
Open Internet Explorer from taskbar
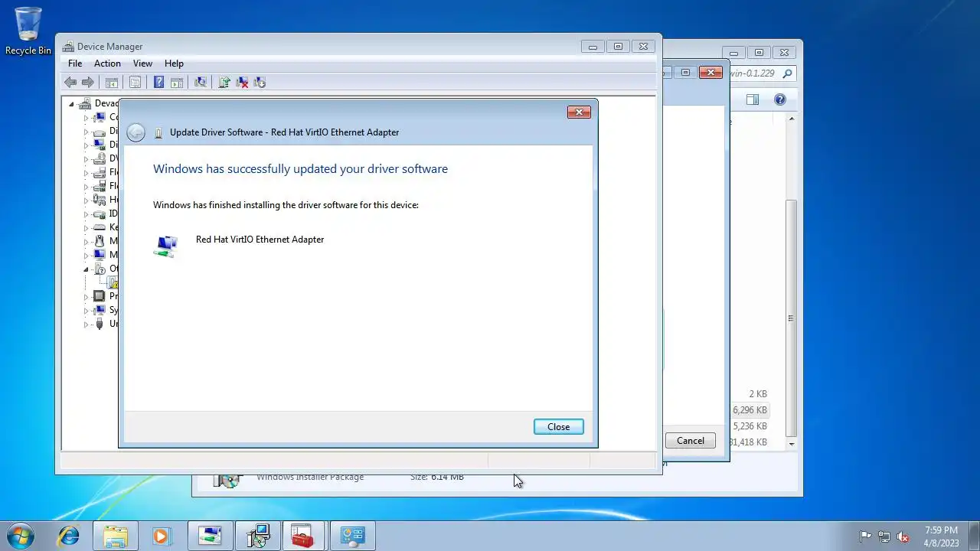(x=69, y=536)
